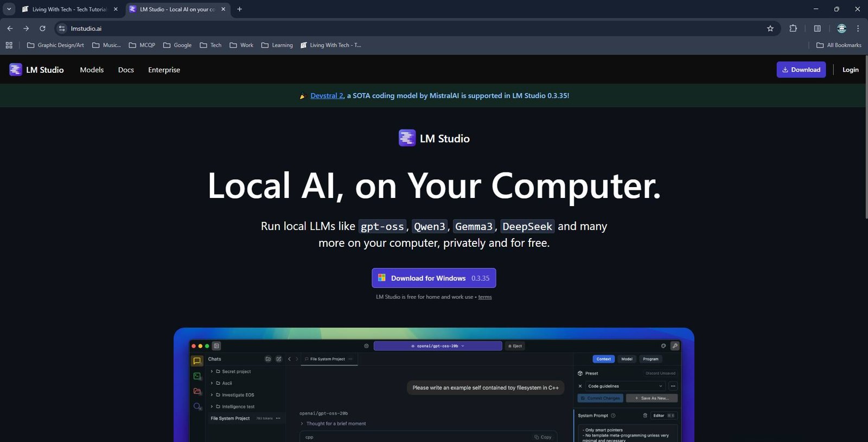This screenshot has width=868, height=442.
Task: Open the Docs page from navbar
Action: pos(126,69)
